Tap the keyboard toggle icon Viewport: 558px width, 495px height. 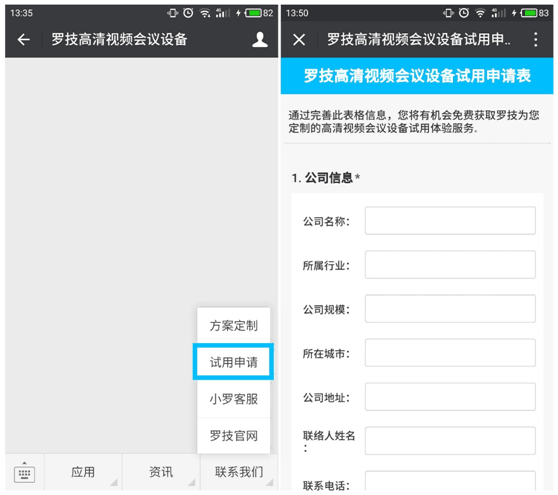tap(24, 474)
